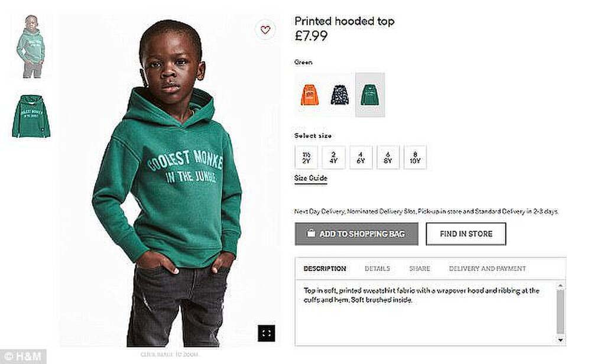Image resolution: width=591 pixels, height=364 pixels.
Task: Select the orange hoodie colour swatch
Action: click(309, 95)
